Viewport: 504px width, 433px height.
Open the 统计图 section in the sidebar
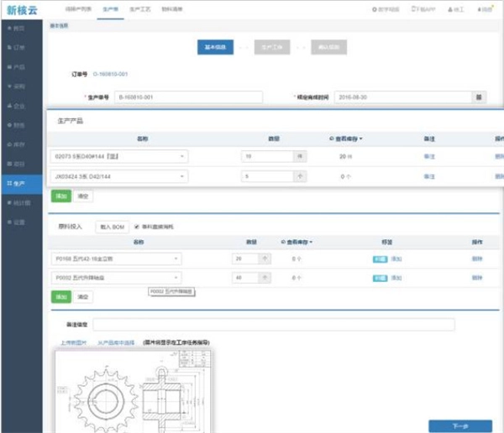(x=18, y=202)
